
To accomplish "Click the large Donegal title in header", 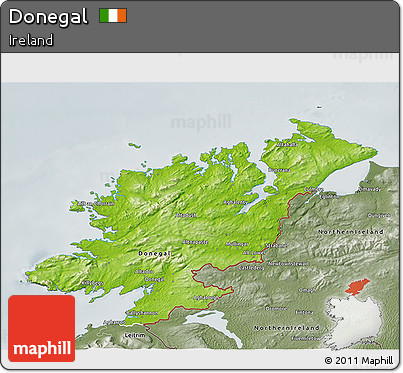I will pos(48,17).
